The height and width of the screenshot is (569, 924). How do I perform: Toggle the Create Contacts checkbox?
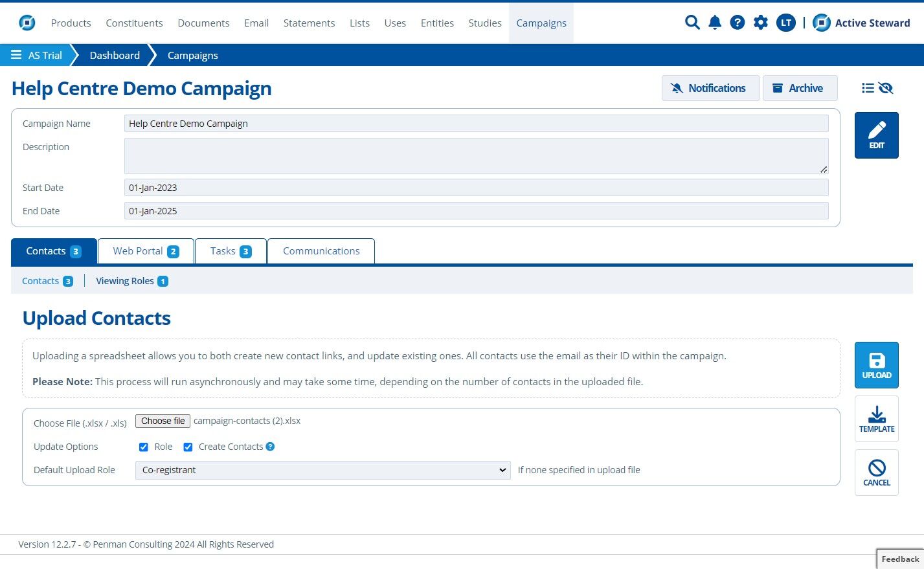(x=188, y=447)
